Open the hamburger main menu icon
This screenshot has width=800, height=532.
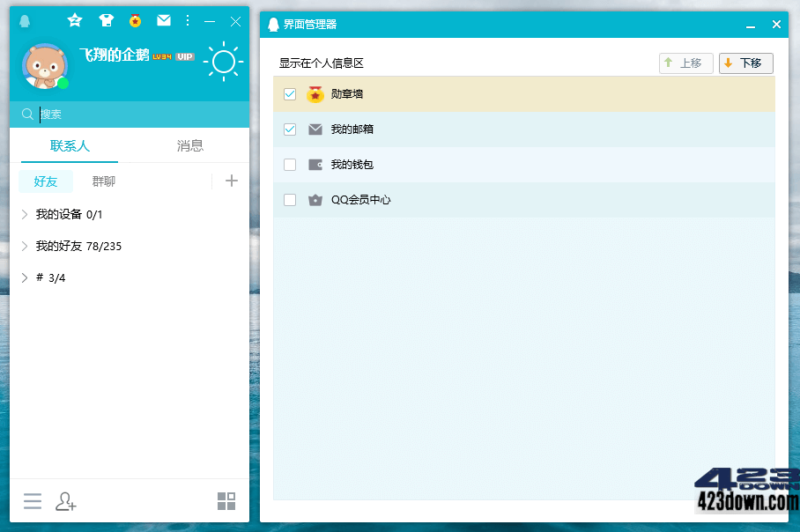point(33,501)
